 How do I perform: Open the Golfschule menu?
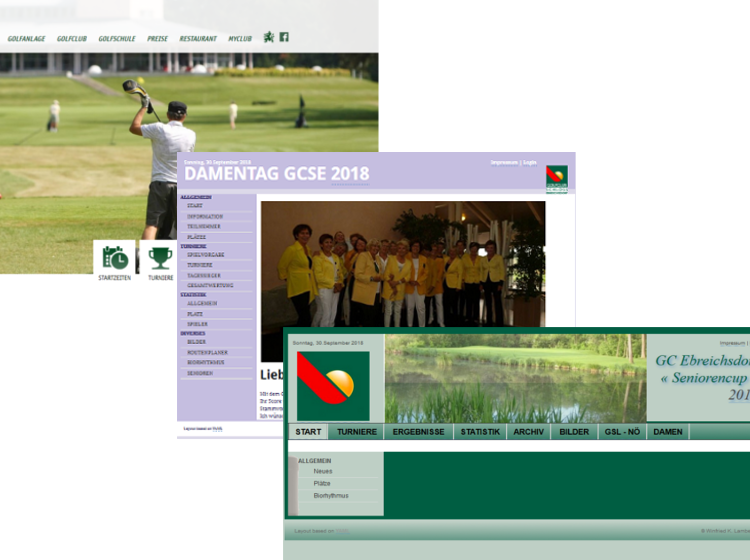click(x=116, y=38)
